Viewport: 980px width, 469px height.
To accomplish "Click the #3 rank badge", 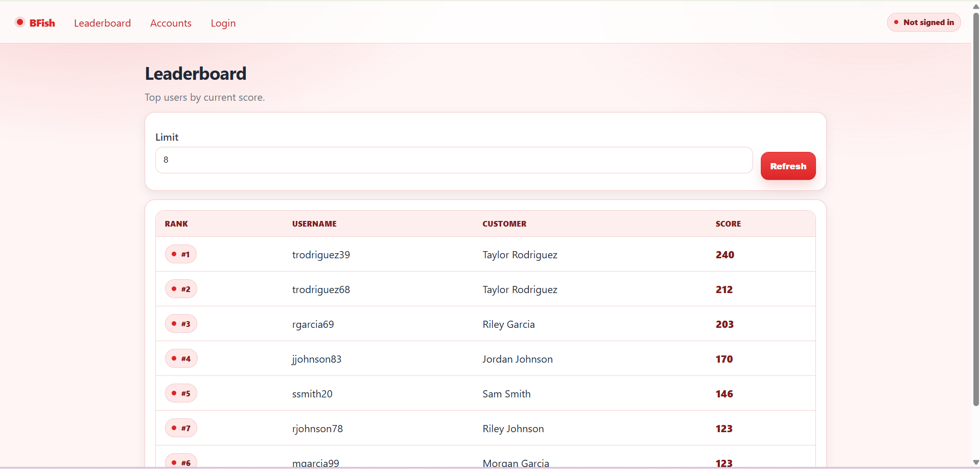I will [x=181, y=324].
